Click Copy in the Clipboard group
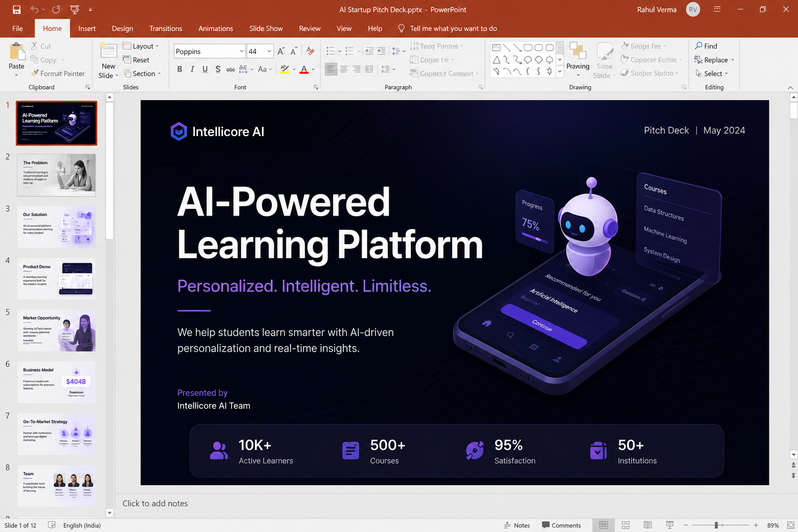The height and width of the screenshot is (532, 798). pyautogui.click(x=47, y=60)
